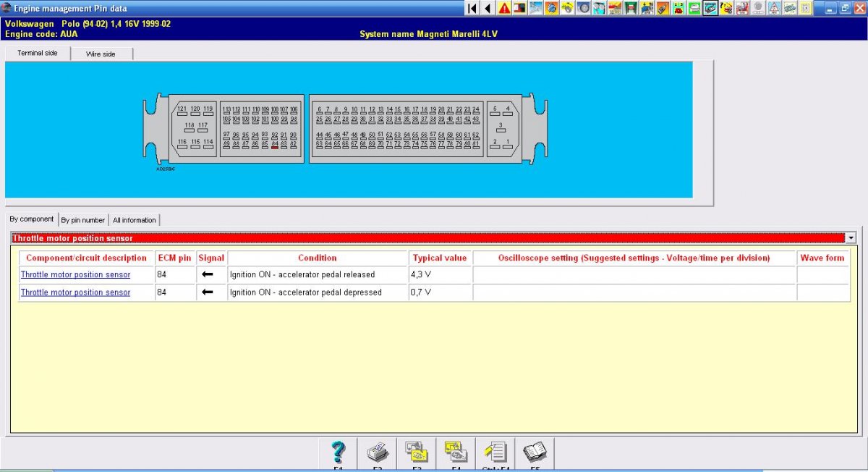Switch to the Wire side tab
The width and height of the screenshot is (868, 472).
[x=101, y=54]
